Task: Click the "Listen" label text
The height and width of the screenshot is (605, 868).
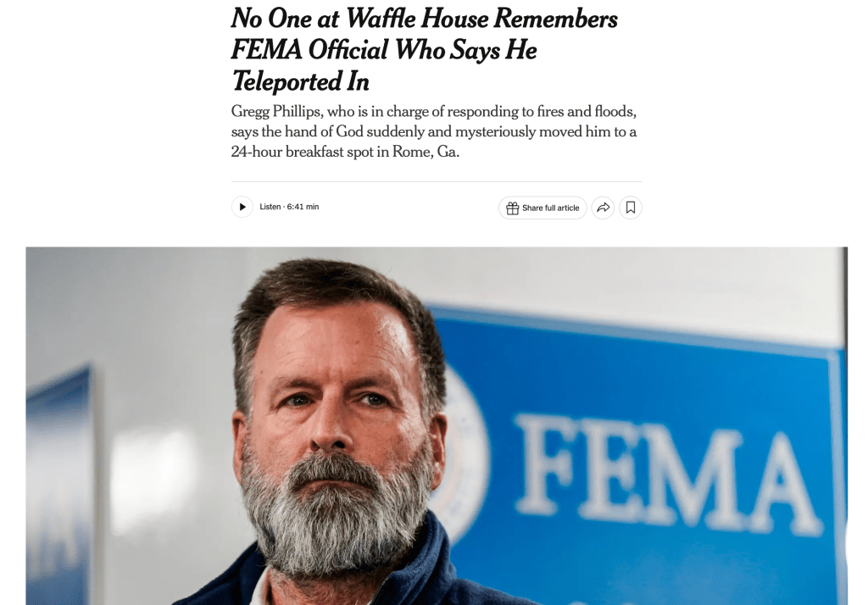Action: [270, 207]
